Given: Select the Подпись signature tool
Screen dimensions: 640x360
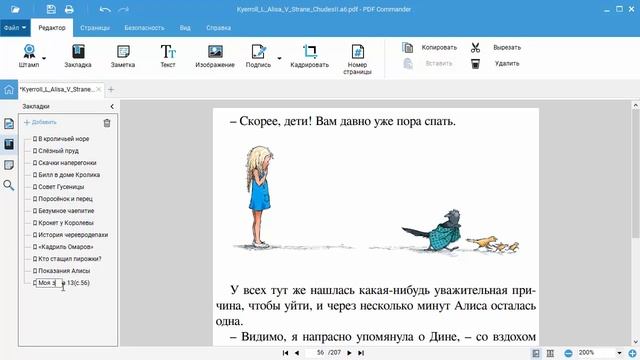Looking at the screenshot, I should tap(258, 56).
